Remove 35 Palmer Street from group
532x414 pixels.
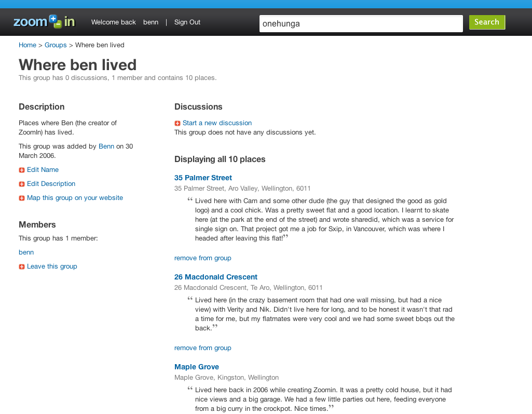click(x=202, y=258)
